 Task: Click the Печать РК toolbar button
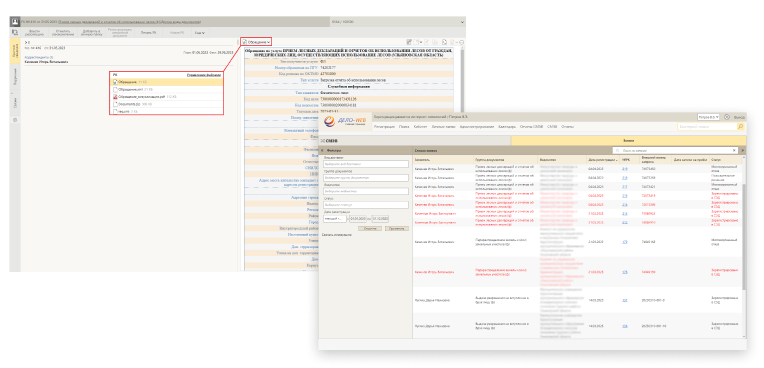tap(148, 33)
